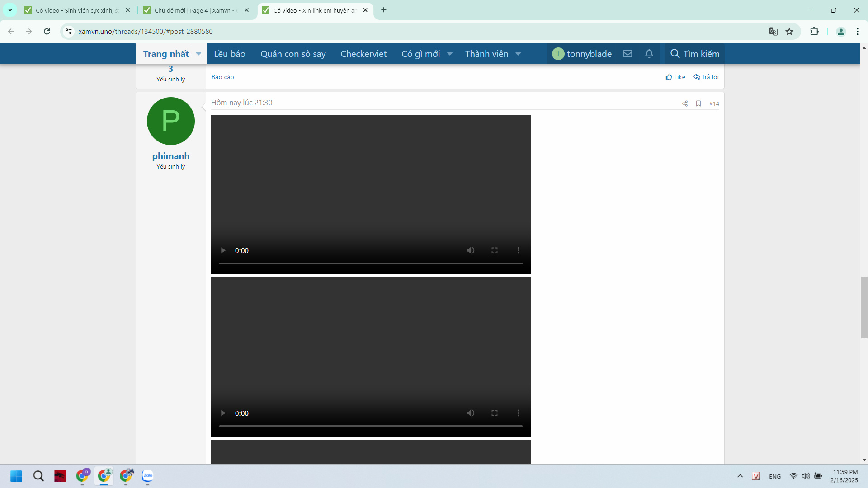The height and width of the screenshot is (488, 868).
Task: Like the previous post
Action: point(675,77)
